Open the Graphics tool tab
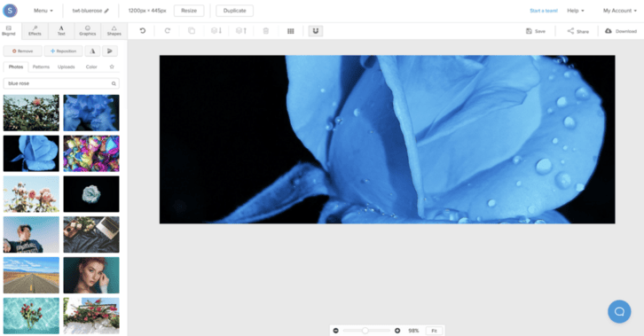The width and height of the screenshot is (644, 336). (x=88, y=31)
